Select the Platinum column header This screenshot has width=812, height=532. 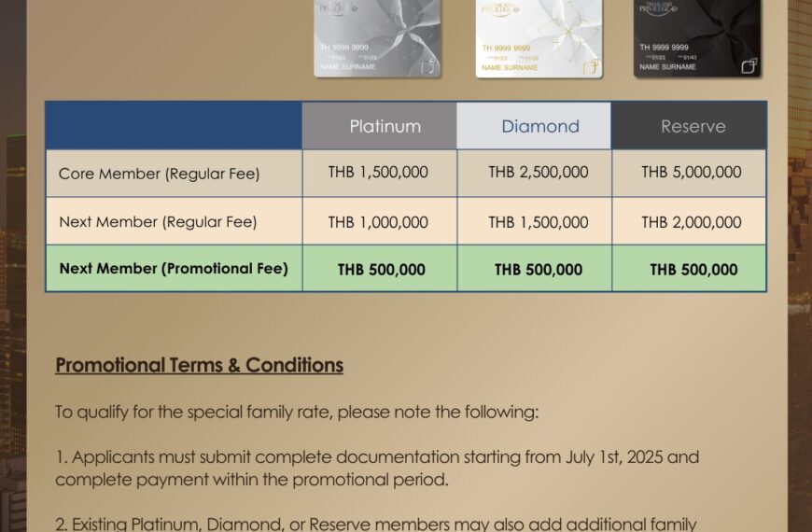pyautogui.click(x=380, y=126)
